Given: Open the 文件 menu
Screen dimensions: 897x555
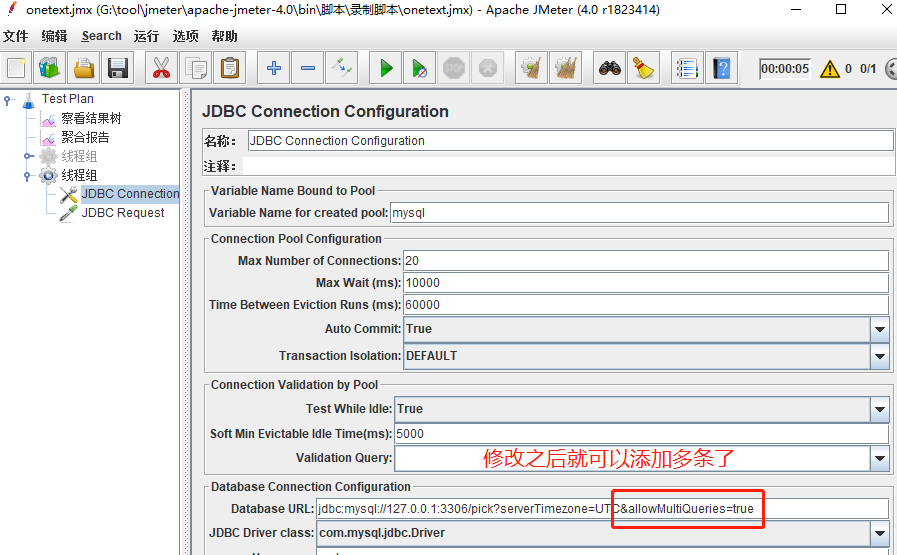Looking at the screenshot, I should coord(15,36).
